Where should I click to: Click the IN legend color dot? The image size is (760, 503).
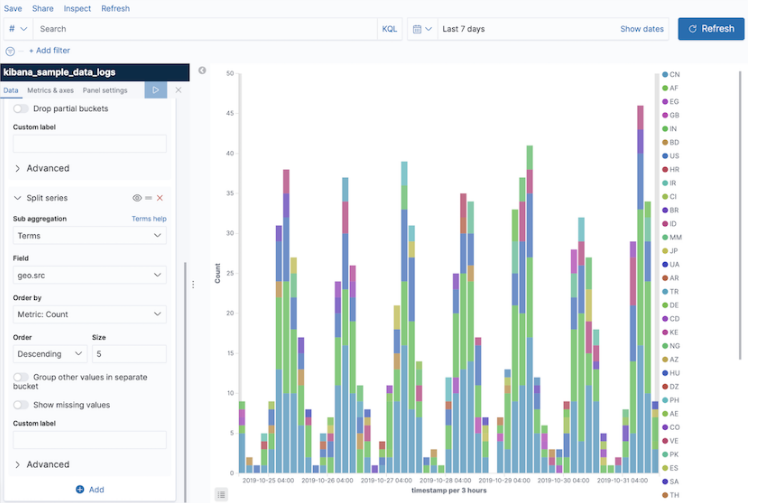[665, 129]
